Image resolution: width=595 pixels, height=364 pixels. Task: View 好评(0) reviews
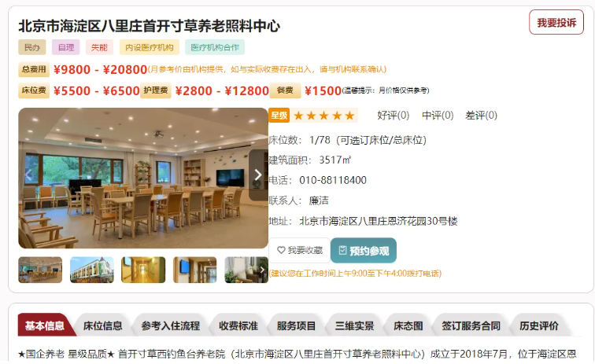pyautogui.click(x=394, y=116)
